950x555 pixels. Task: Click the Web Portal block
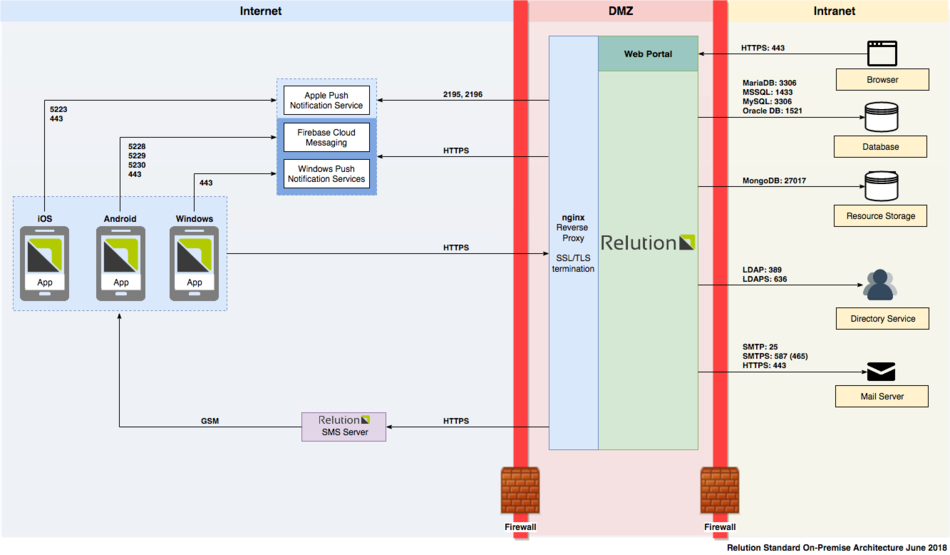[648, 54]
